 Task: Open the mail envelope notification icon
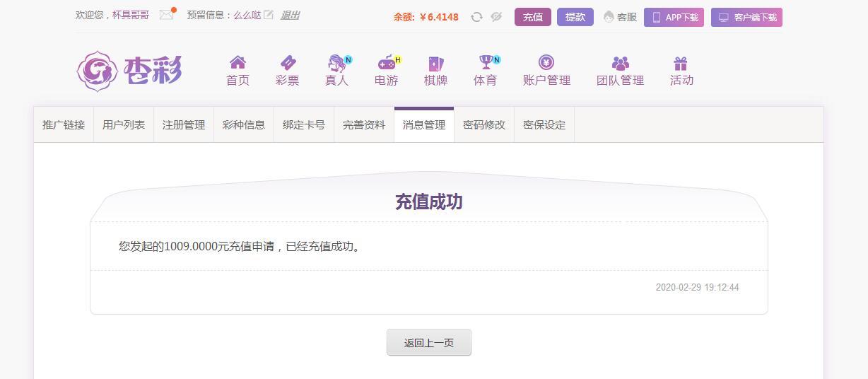point(167,14)
